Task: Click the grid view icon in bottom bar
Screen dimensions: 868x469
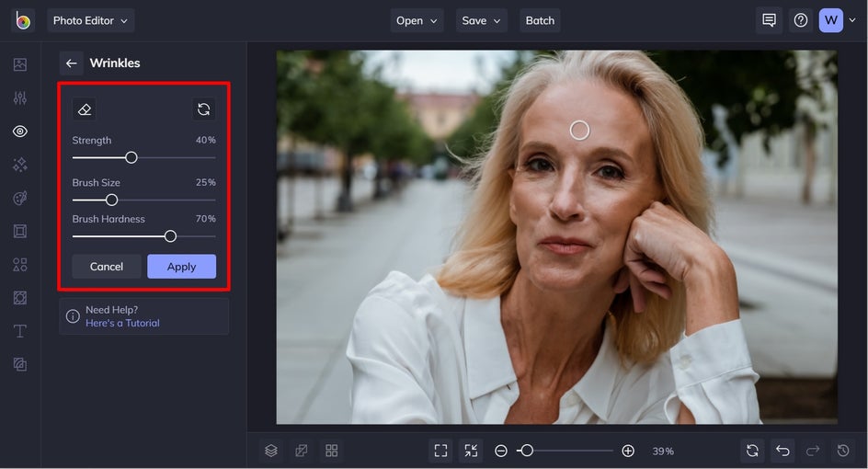Action: [332, 451]
